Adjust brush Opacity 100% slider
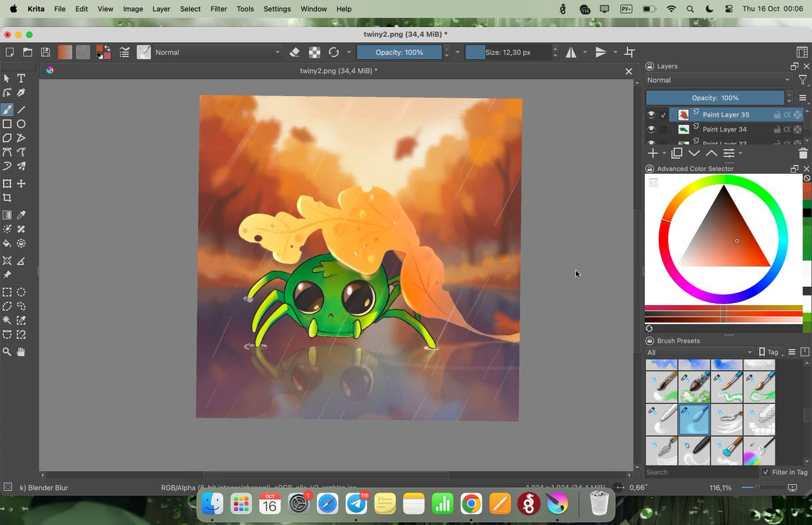The width and height of the screenshot is (812, 525). tap(399, 52)
